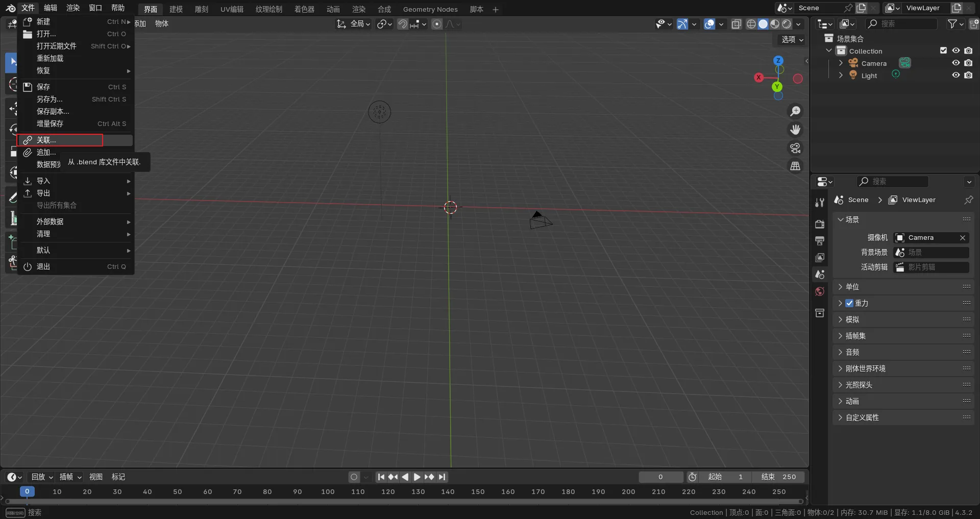Image resolution: width=980 pixels, height=519 pixels.
Task: Open the World properties tab icon
Action: [x=820, y=291]
